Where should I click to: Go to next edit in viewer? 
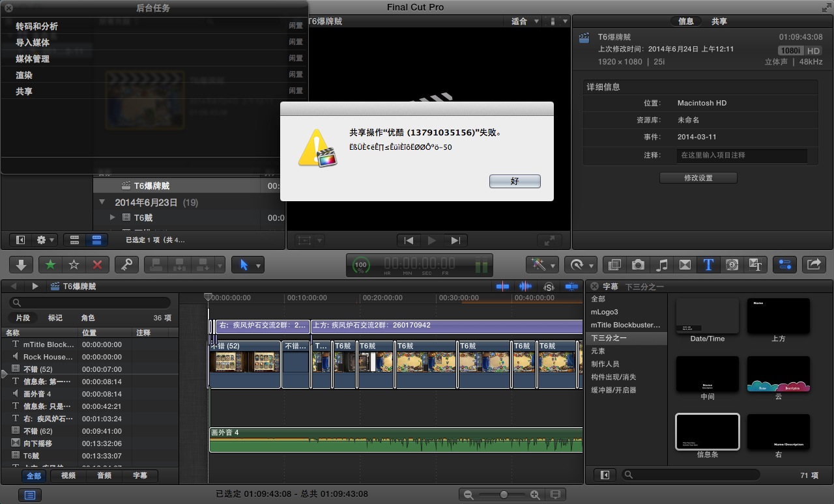(x=455, y=240)
